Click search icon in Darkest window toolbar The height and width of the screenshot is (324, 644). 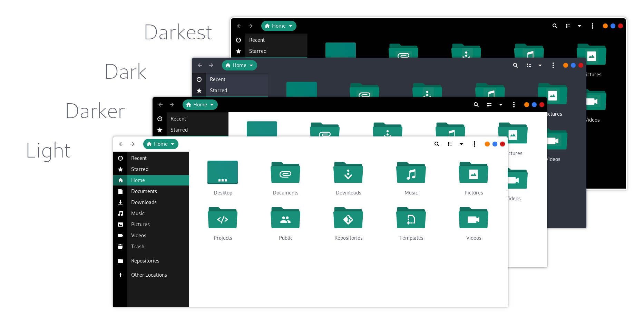[555, 26]
